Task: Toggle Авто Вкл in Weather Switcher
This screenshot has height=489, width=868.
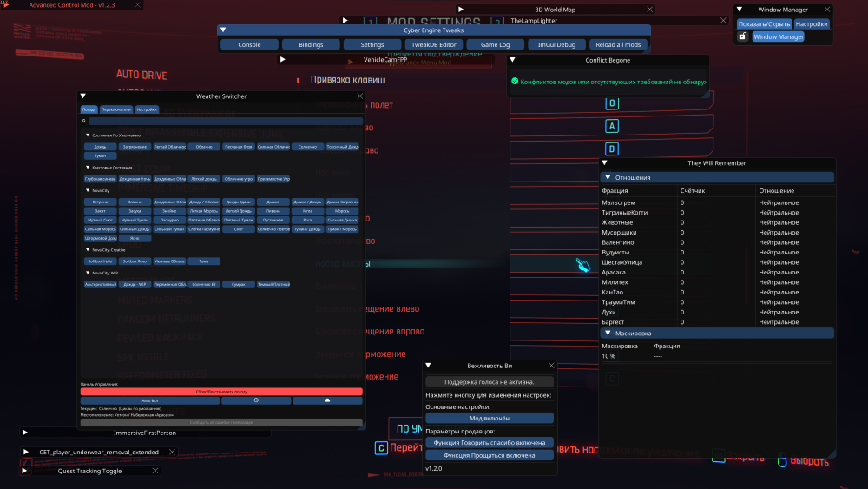Action: pos(149,400)
